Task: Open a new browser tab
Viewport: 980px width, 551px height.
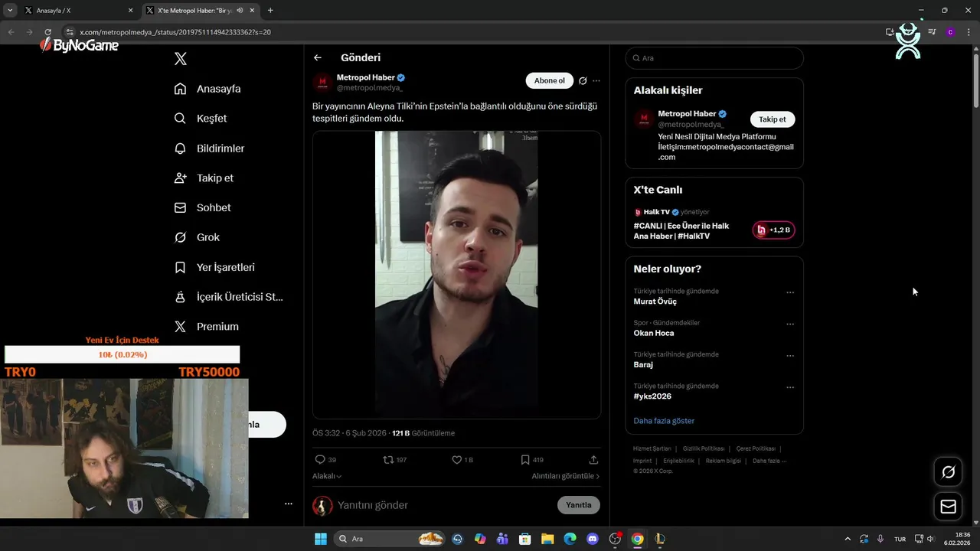Action: (270, 11)
